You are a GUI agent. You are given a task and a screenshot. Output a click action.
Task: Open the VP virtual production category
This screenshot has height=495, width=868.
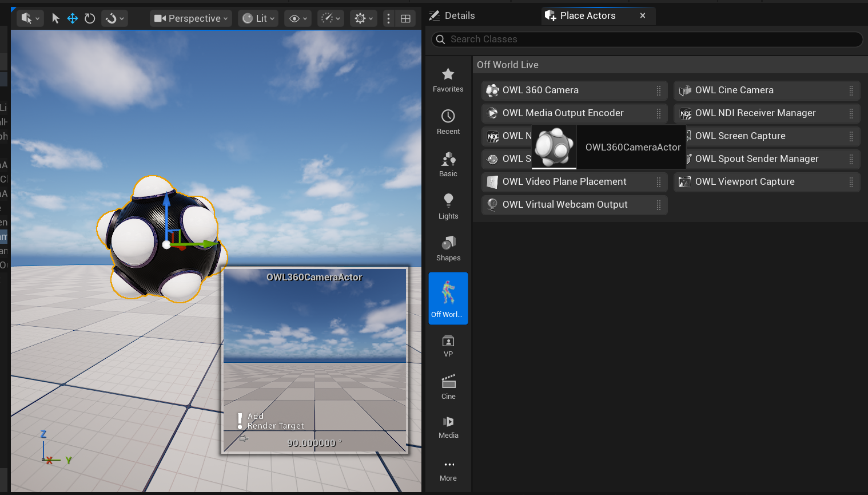pos(448,346)
